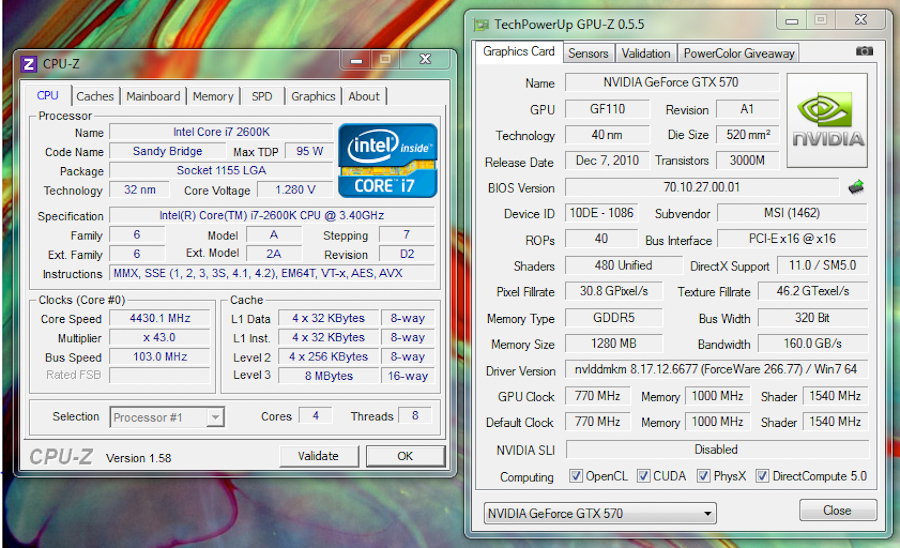Open the About tab in CPU-Z

[364, 96]
